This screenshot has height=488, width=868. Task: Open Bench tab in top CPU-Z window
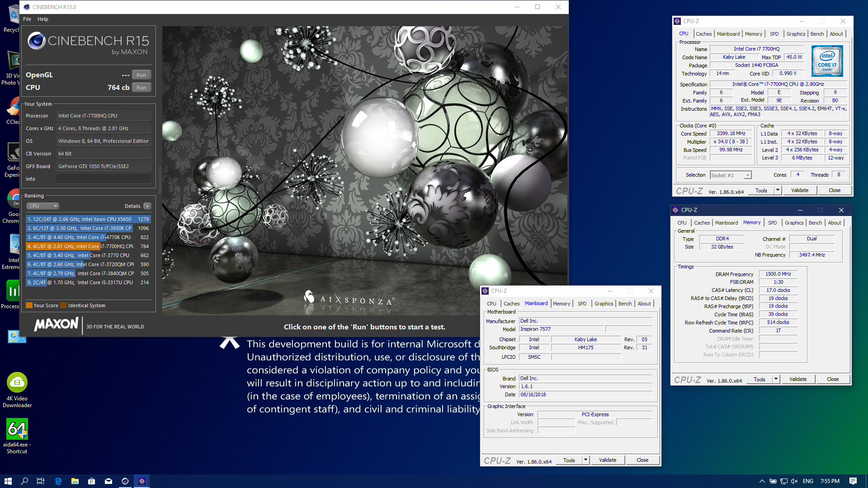[x=817, y=34]
